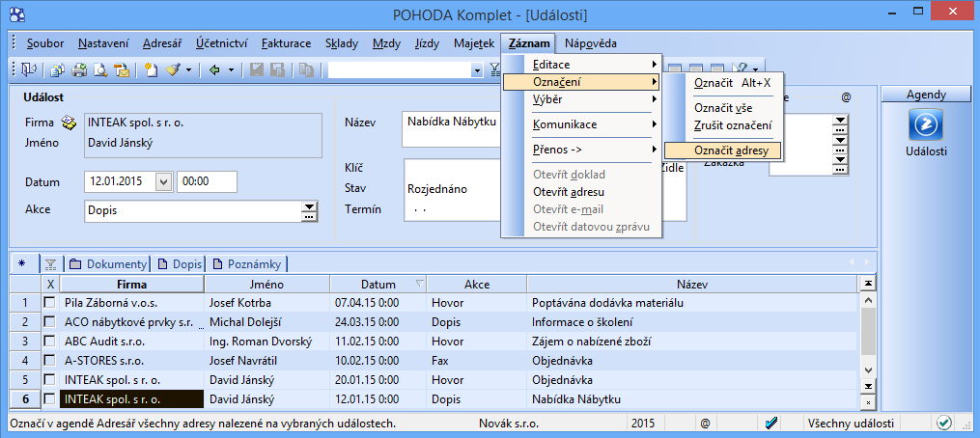Click the green back arrow icon
Viewport: 980px width, 438px height.
click(x=214, y=70)
